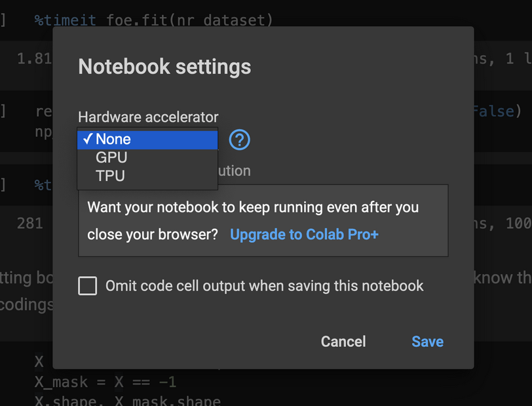The width and height of the screenshot is (532, 406).
Task: Save the notebook settings
Action: pyautogui.click(x=427, y=342)
